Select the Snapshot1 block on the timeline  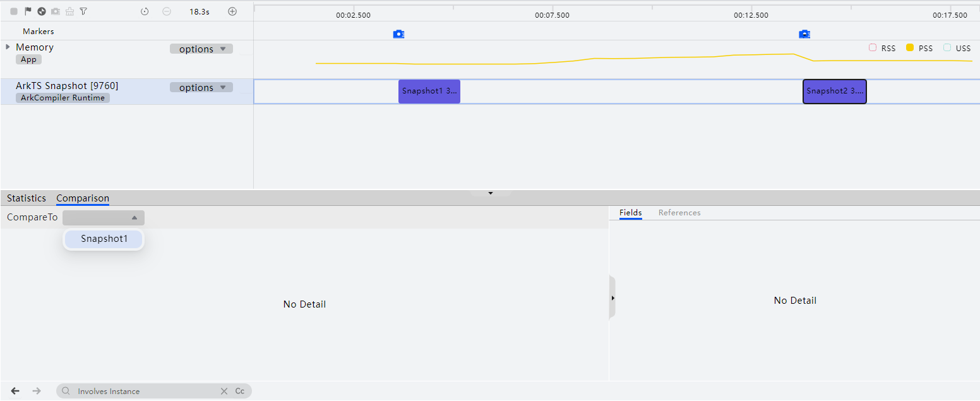(429, 92)
